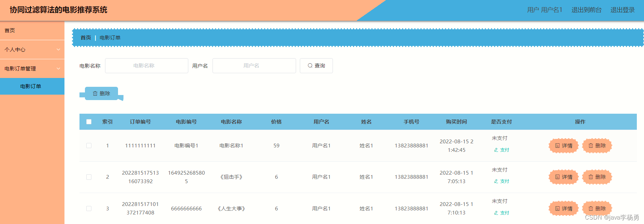Open 个人中心 sidebar menu
The height and width of the screenshot is (224, 644).
(32, 50)
